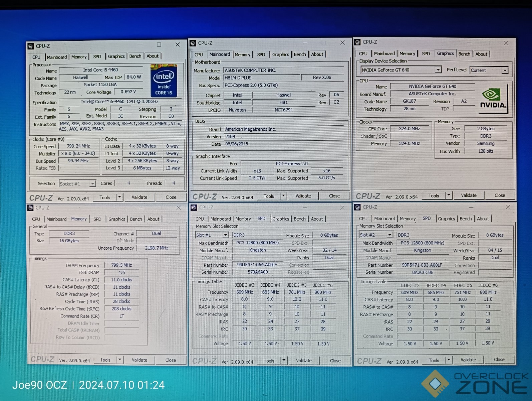This screenshot has height=401, width=532.
Task: Click the GFX Core clock 324.0 MHz
Action: pos(410,129)
